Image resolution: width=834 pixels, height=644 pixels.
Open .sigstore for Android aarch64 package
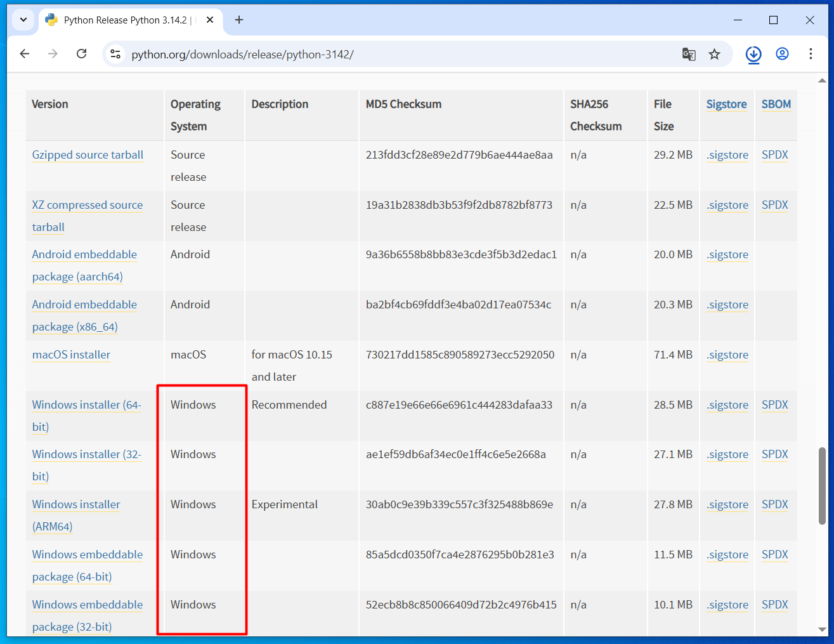pos(727,254)
